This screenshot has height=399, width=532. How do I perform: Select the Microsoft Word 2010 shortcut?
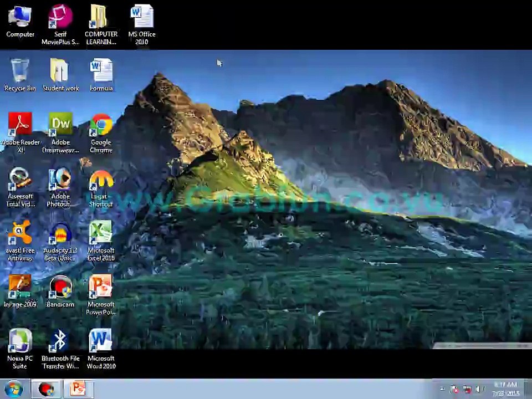101,349
